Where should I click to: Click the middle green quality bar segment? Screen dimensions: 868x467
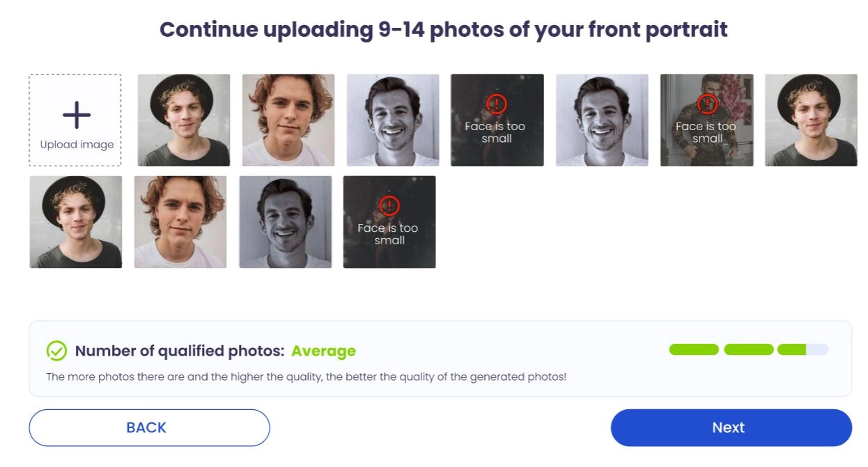(749, 349)
